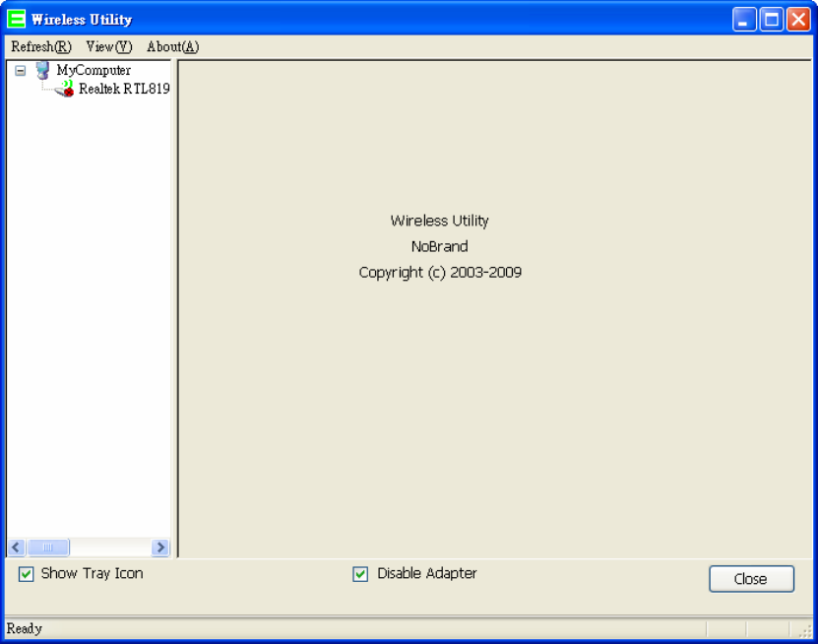The image size is (818, 644).
Task: Click the Wireless Utility title bar icon
Action: tap(16, 19)
